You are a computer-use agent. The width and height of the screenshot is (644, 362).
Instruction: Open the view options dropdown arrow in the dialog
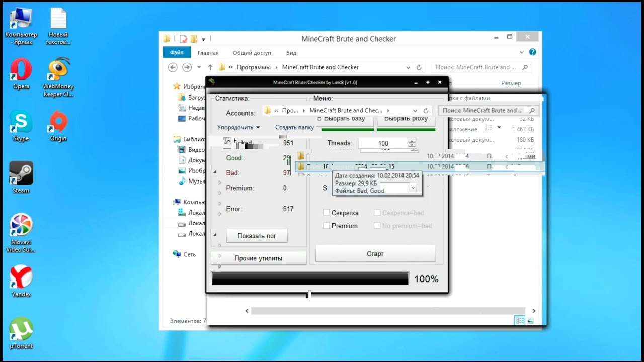point(499,128)
